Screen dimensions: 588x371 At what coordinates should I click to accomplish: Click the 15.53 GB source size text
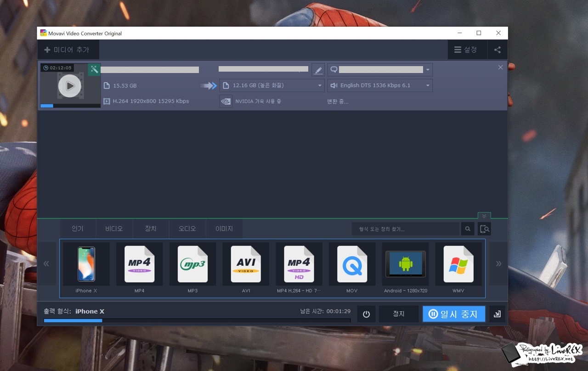[125, 86]
